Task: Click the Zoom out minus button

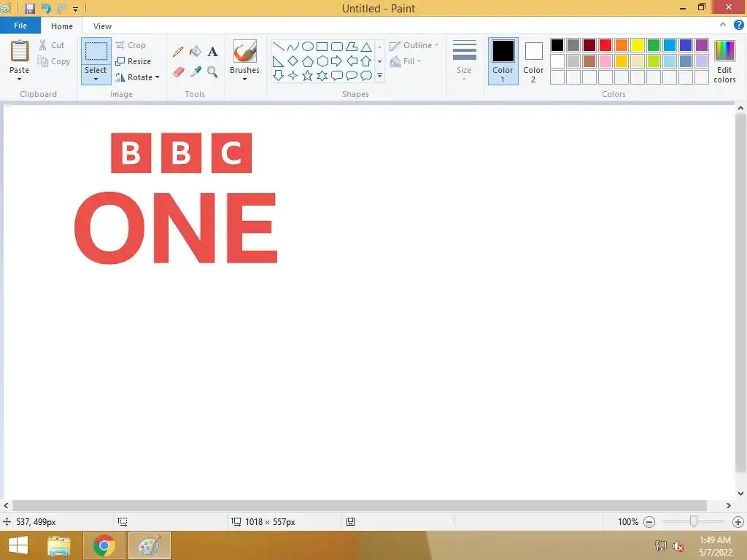Action: pyautogui.click(x=649, y=522)
